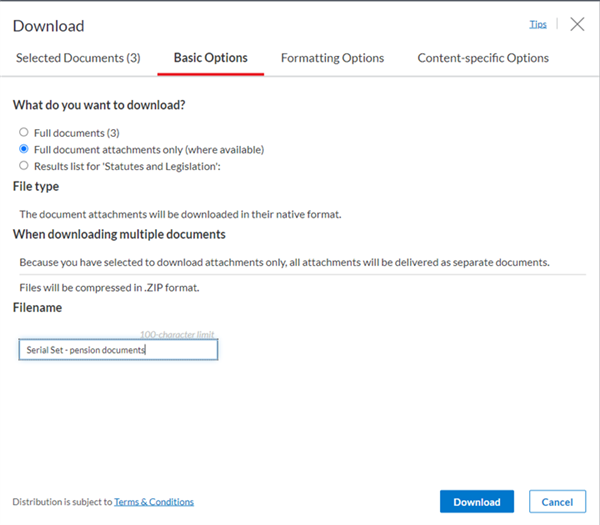This screenshot has height=525, width=600.
Task: Open the Terms & Conditions link
Action: click(154, 502)
